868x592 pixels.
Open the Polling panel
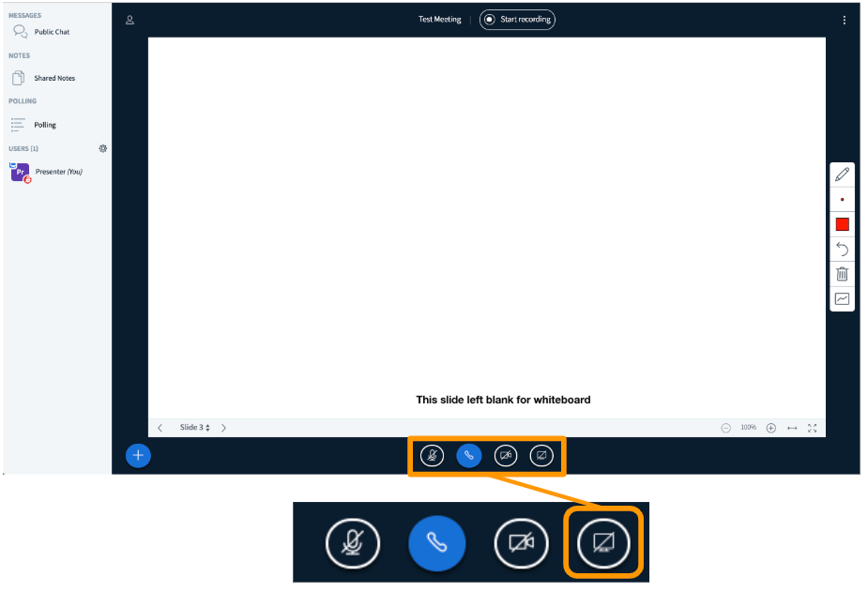(x=45, y=125)
